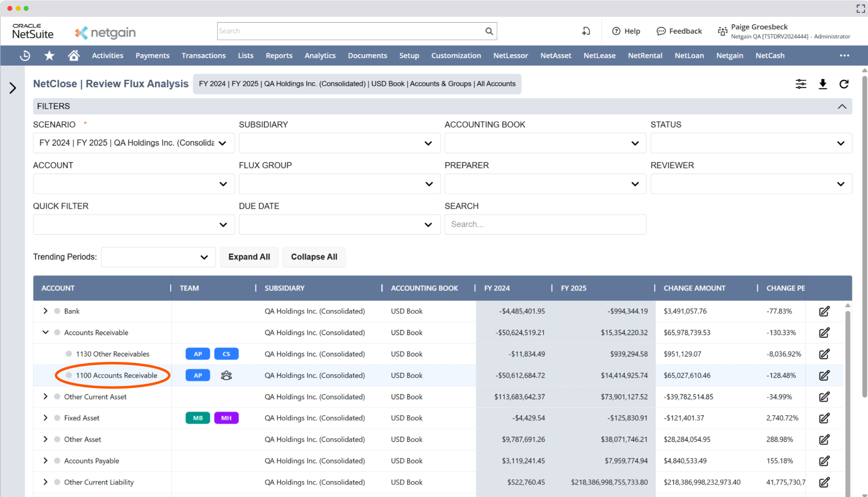Click the filter Search text field

[x=545, y=224]
